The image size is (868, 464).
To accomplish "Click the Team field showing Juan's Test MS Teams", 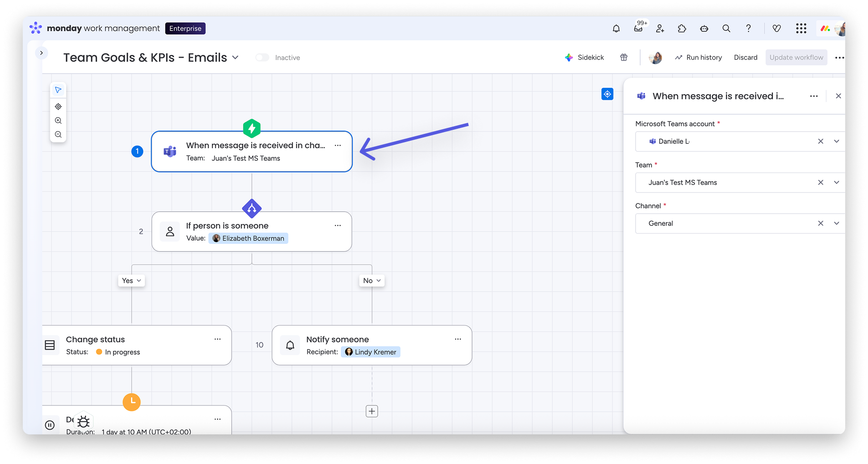I will (x=740, y=183).
